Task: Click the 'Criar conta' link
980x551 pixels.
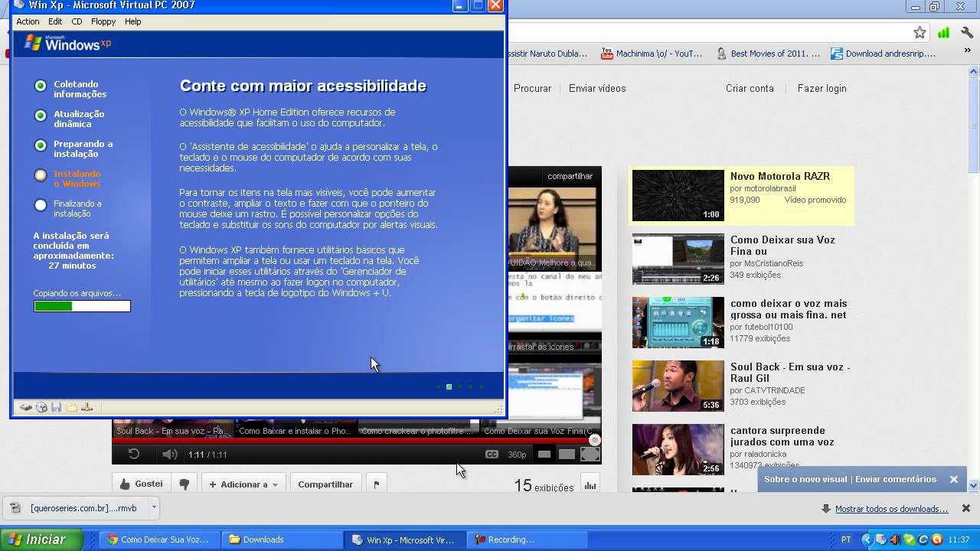Action: pos(750,88)
